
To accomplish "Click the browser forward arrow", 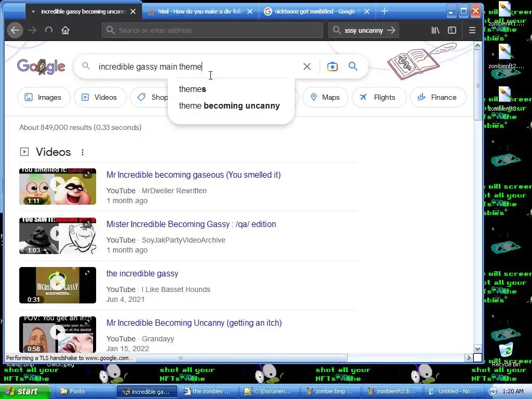I will click(32, 30).
